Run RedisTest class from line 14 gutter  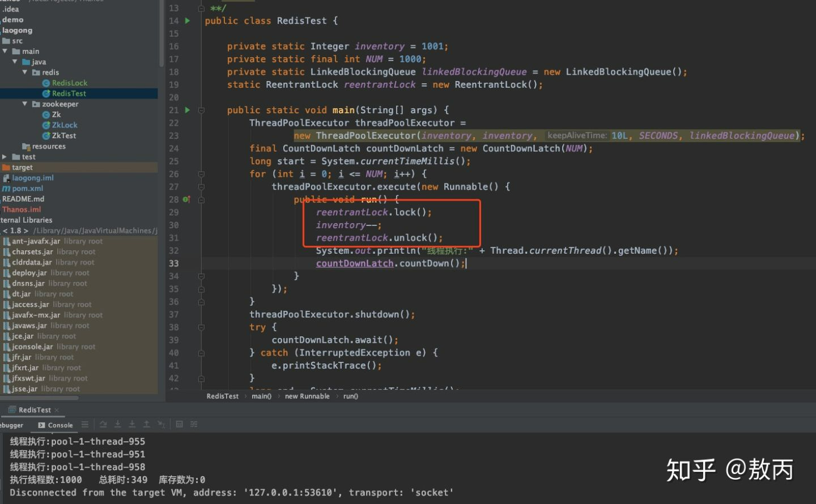(188, 21)
